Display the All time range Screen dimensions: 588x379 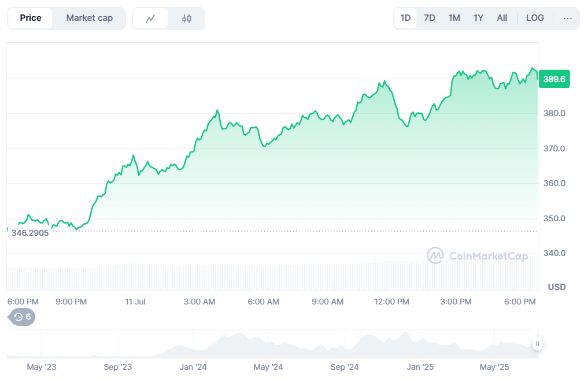[x=502, y=18]
